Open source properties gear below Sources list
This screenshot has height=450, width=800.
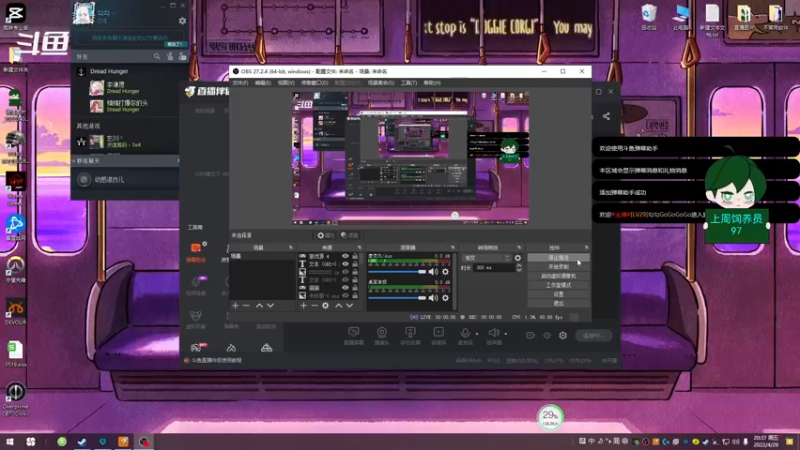(x=326, y=306)
